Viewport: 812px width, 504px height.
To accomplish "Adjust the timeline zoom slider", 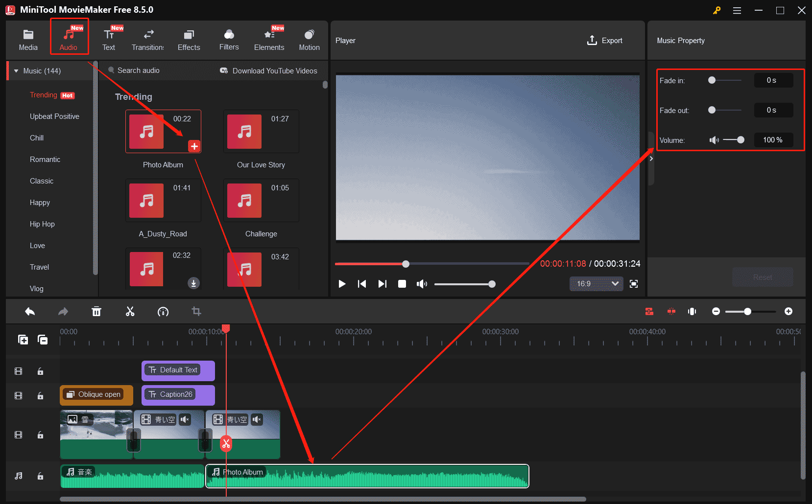I will (x=748, y=311).
